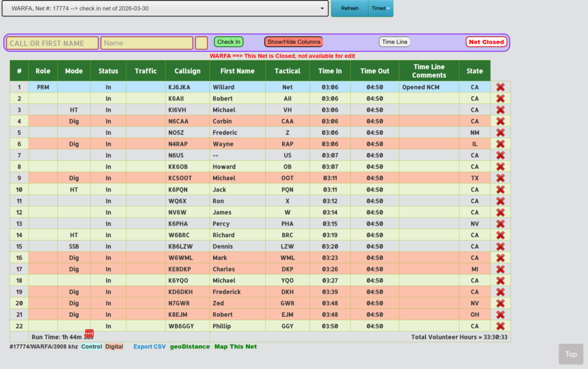588x369 pixels.
Task: Click the red X next to N4RAP
Action: pyautogui.click(x=500, y=144)
